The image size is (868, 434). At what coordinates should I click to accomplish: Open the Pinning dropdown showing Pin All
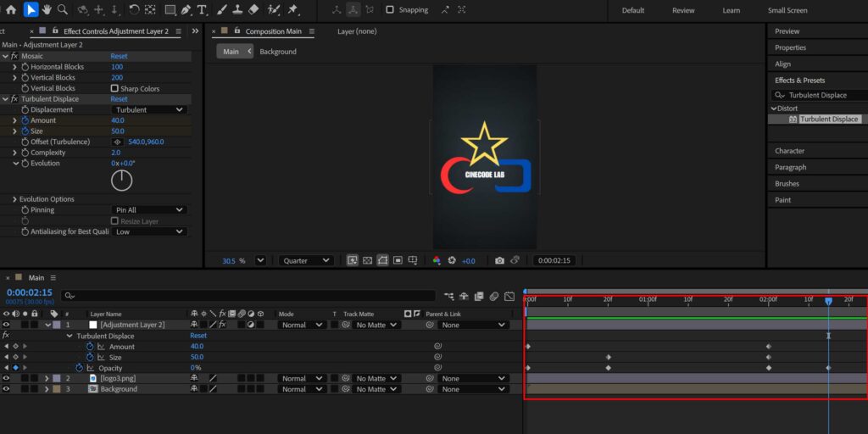pyautogui.click(x=149, y=210)
